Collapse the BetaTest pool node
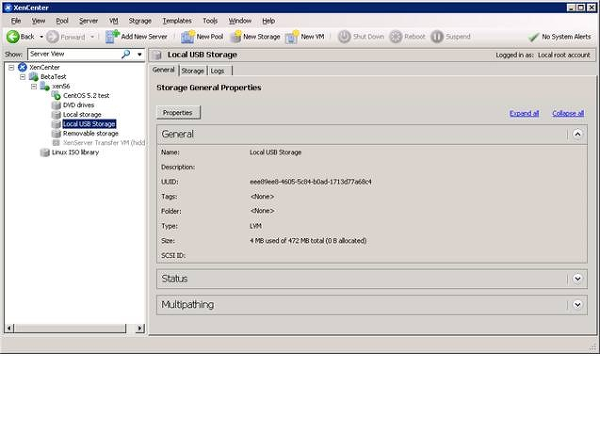600x433 pixels. (x=23, y=77)
